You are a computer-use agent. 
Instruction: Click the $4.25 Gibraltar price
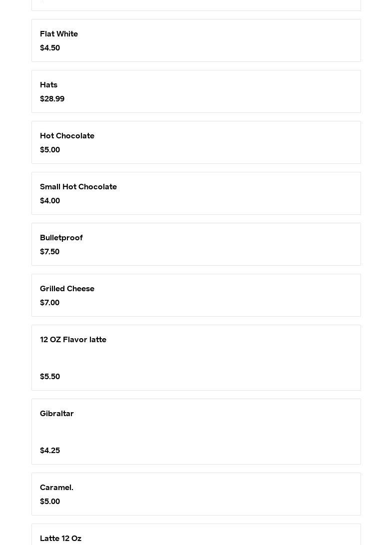[x=50, y=451]
